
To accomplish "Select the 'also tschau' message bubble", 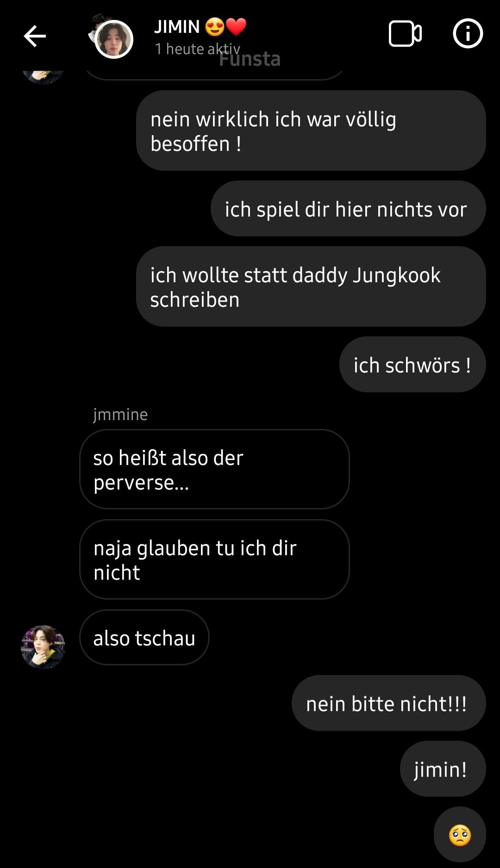I will (x=144, y=638).
